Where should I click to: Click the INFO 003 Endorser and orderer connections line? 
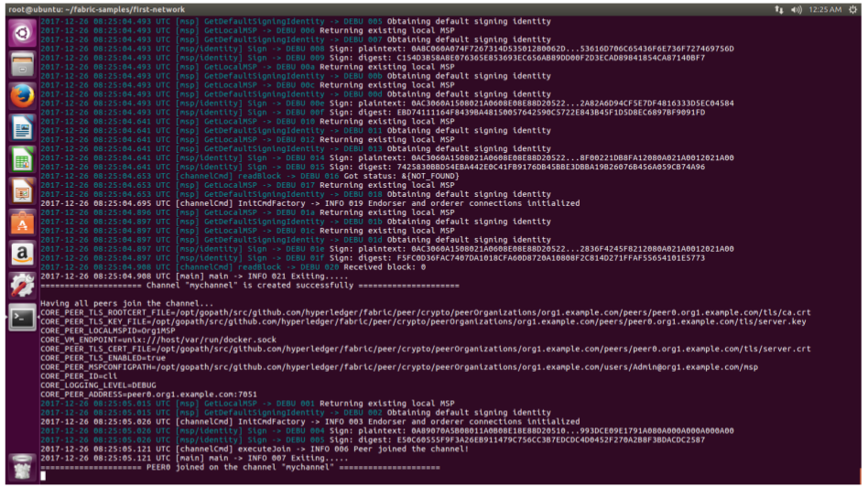pos(310,421)
